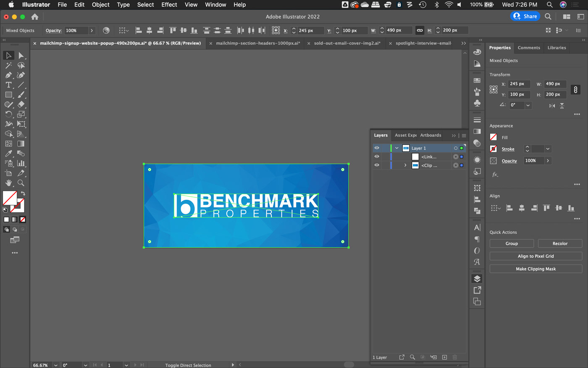
Task: Switch to mailchimp-section-headers tab
Action: click(258, 43)
